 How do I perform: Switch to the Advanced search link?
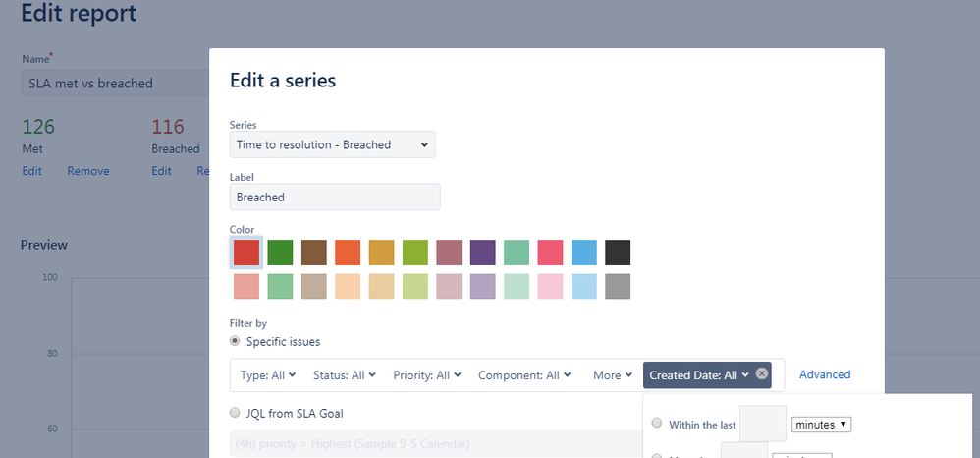pyautogui.click(x=825, y=374)
